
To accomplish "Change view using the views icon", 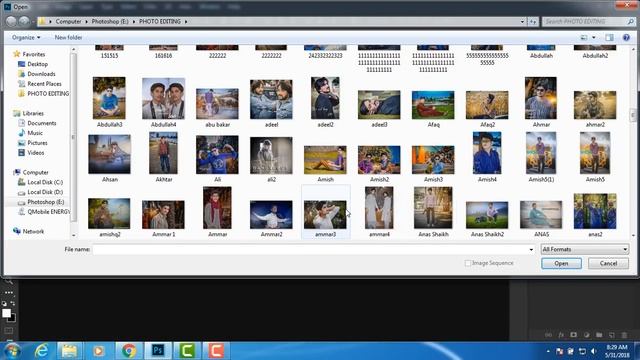I will coord(584,38).
